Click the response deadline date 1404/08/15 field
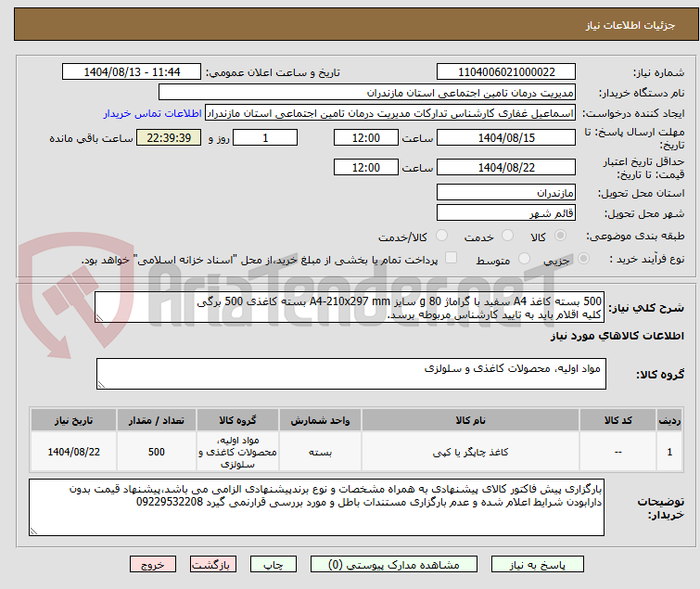 pyautogui.click(x=506, y=137)
